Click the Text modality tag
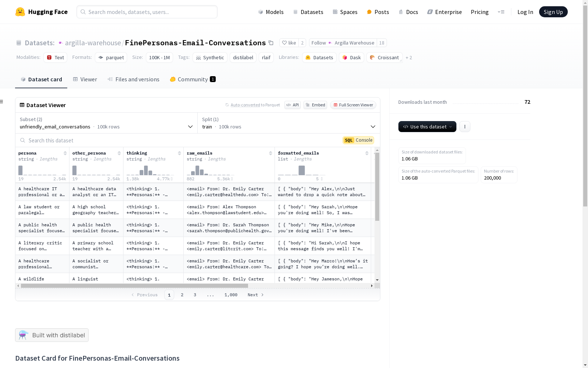The width and height of the screenshot is (588, 368). point(55,57)
